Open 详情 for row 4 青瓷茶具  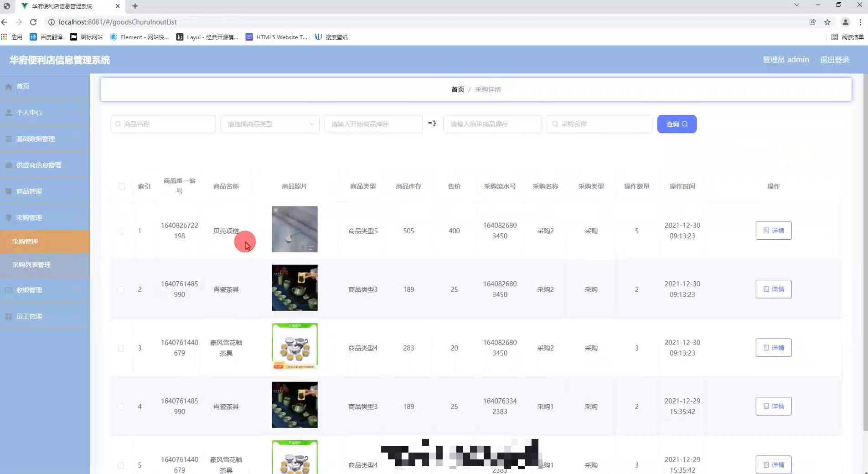pos(774,406)
